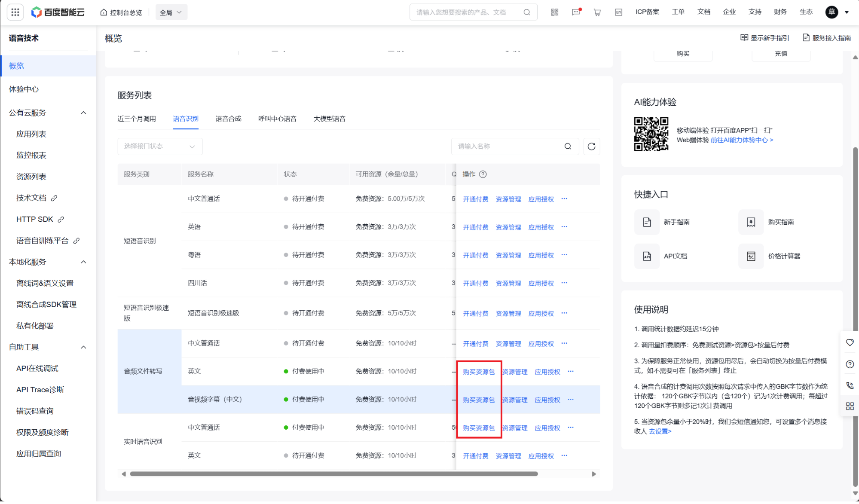
Task: Collapse the 本地化服务 section
Action: 83,262
